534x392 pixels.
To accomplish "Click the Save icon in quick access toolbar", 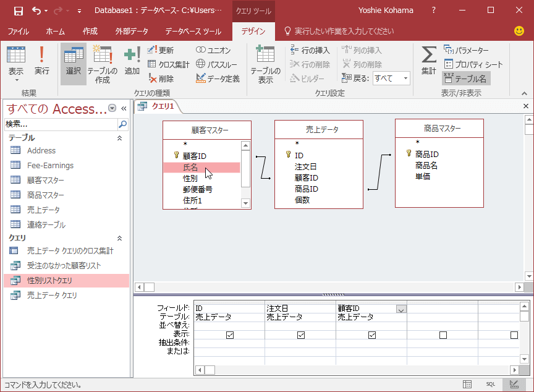I will (18, 11).
